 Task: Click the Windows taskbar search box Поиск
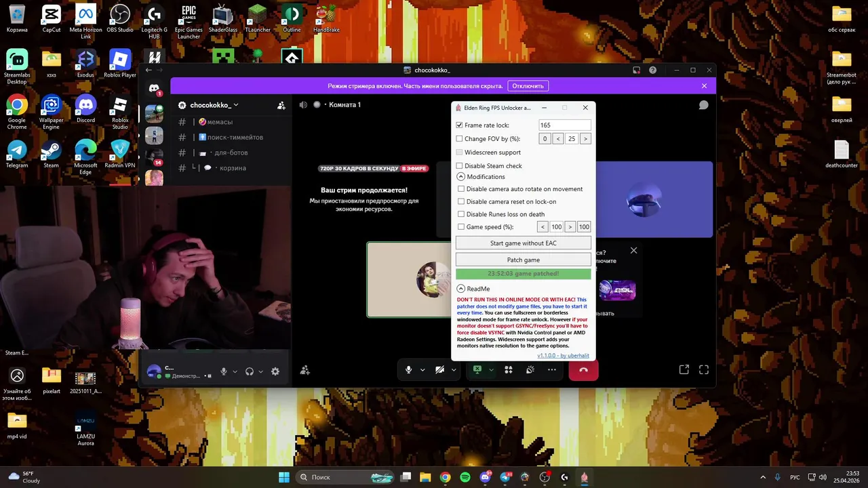tap(344, 477)
